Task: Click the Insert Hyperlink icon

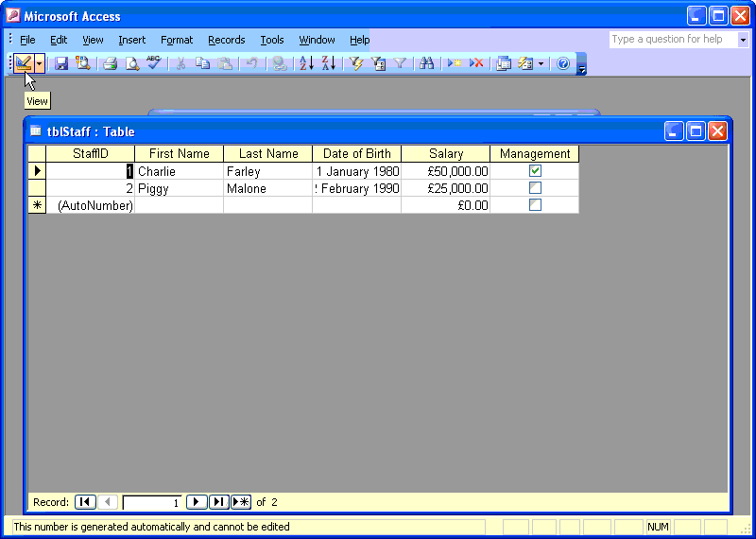Action: click(x=279, y=63)
